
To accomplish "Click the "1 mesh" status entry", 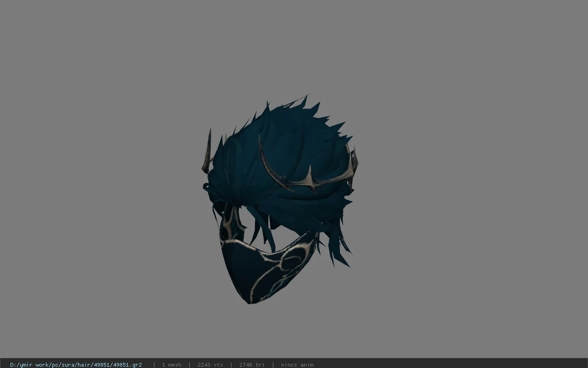I will (171, 365).
